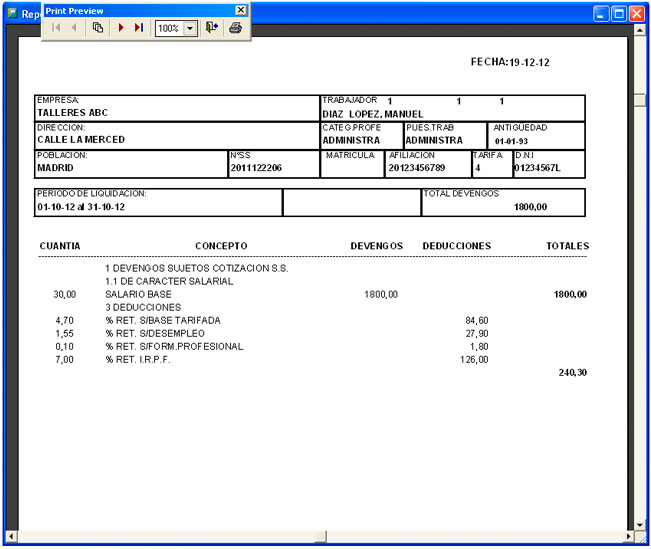Close the report window
The height and width of the screenshot is (549, 651).
pos(636,14)
